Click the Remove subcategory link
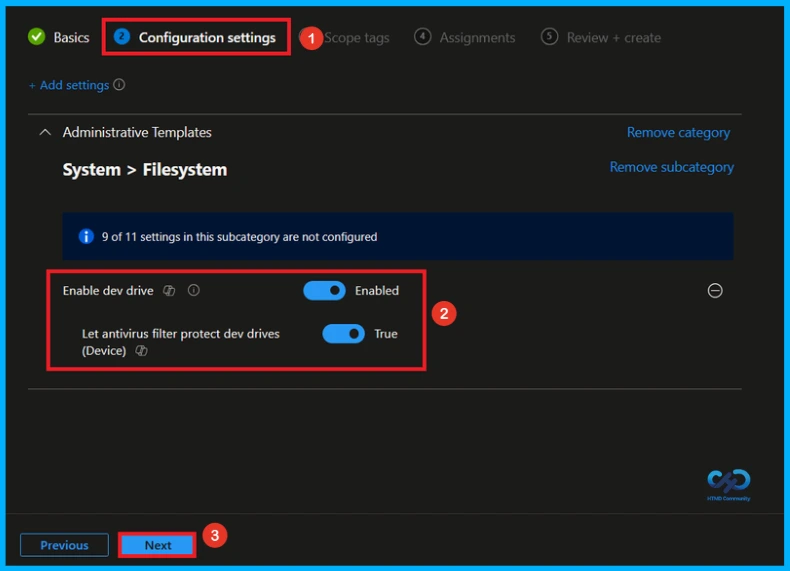790x571 pixels. click(x=672, y=167)
